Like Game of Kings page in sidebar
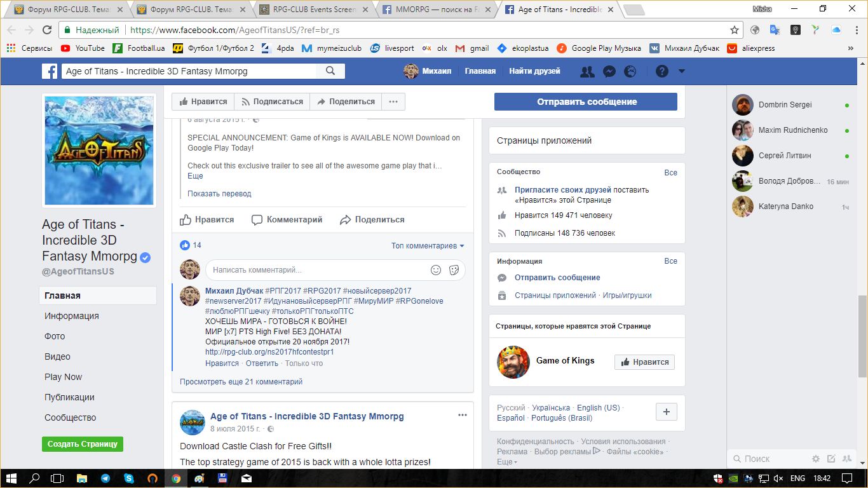The image size is (868, 488). (x=644, y=362)
